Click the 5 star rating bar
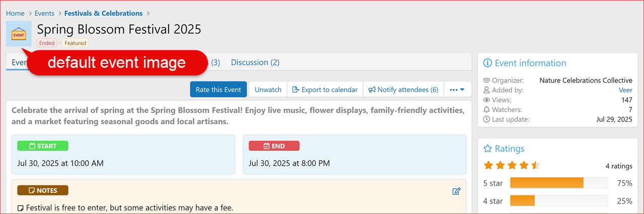644x214 pixels. 558,183
